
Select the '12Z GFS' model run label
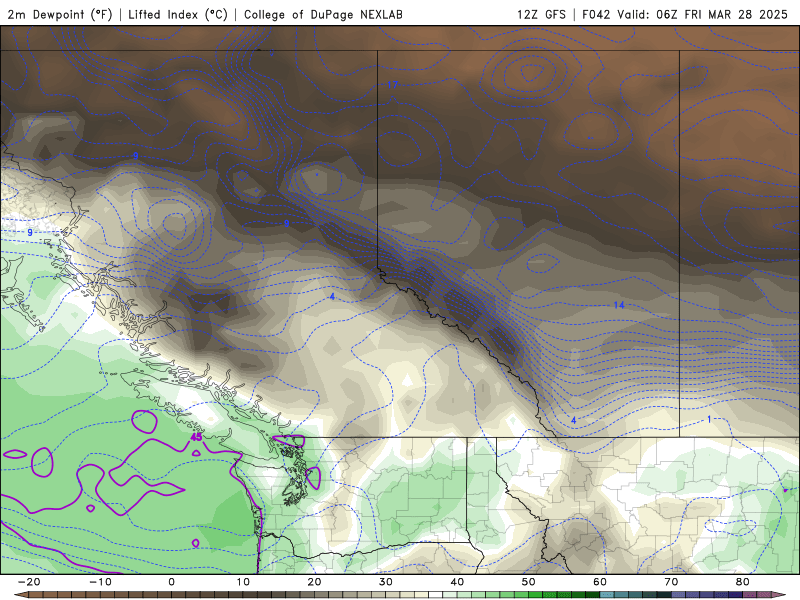click(541, 14)
